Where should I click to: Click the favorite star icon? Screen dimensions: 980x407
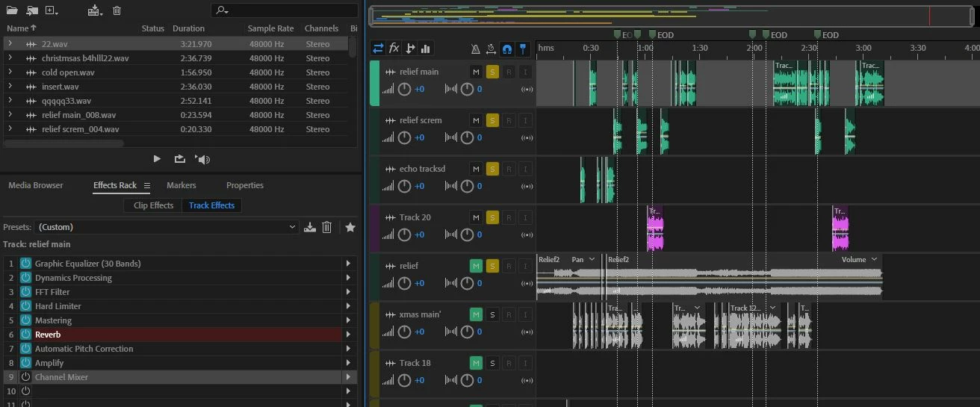click(350, 227)
